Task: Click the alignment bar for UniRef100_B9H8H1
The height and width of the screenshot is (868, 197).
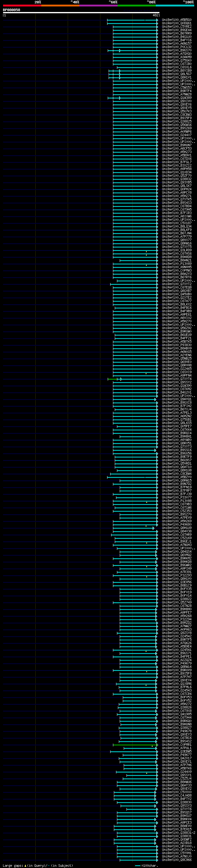Action: (x=139, y=436)
